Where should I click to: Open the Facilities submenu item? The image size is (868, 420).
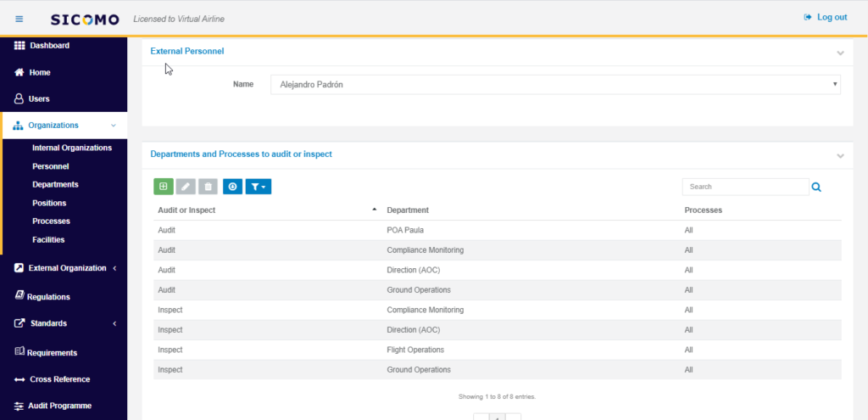(x=48, y=240)
